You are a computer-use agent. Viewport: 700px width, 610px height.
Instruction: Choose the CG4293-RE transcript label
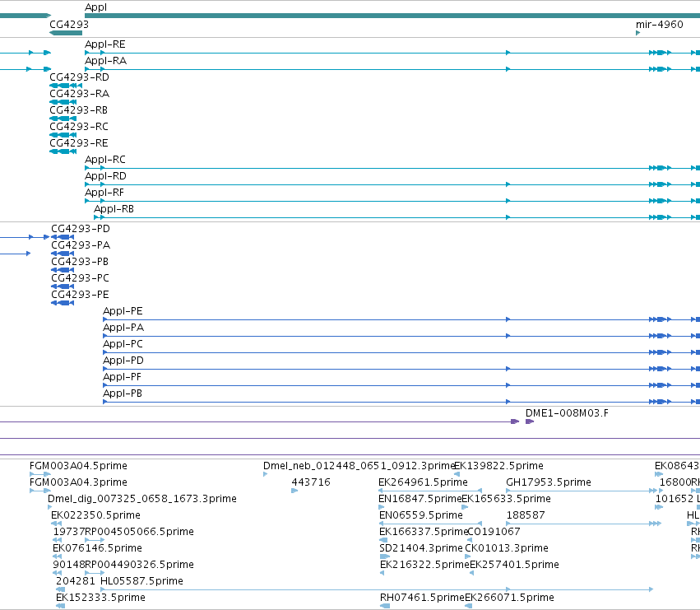point(79,143)
